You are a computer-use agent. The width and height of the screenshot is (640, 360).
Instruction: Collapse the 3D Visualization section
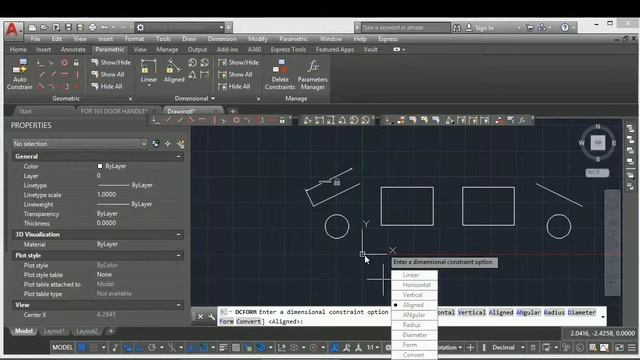tap(178, 235)
